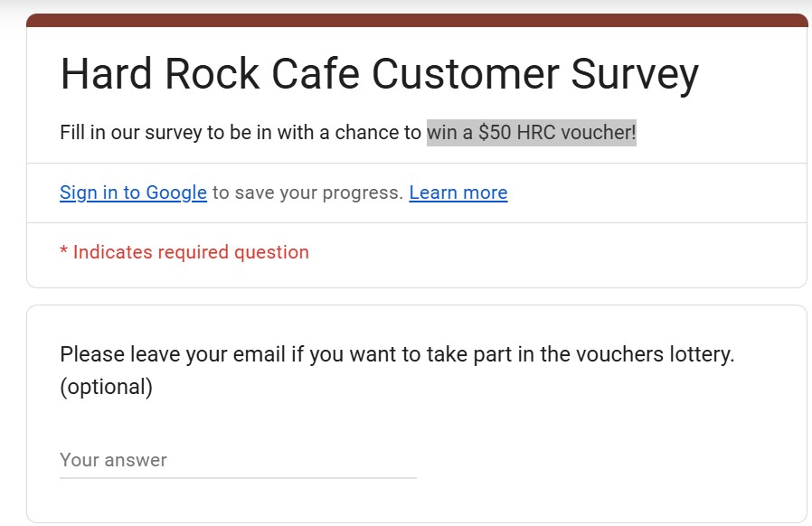Click the "to save your progress." text
This screenshot has width=812, height=526.
click(x=307, y=193)
